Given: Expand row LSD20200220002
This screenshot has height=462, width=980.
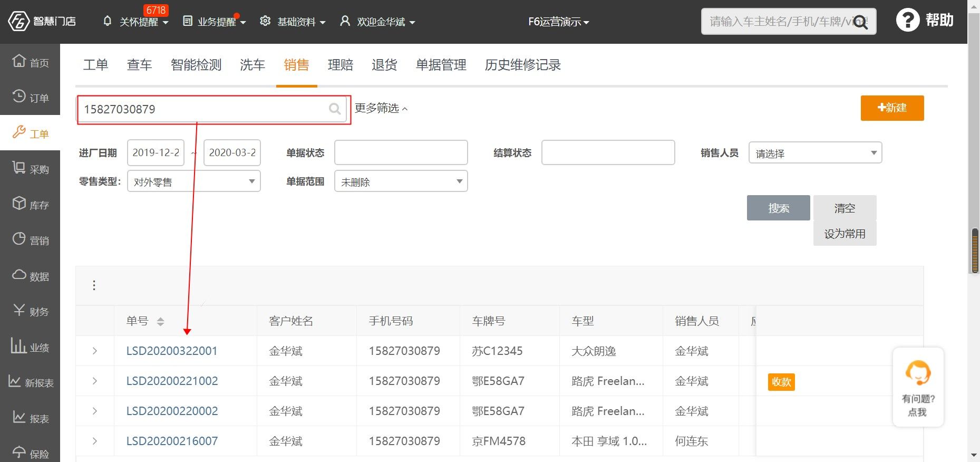Looking at the screenshot, I should point(95,411).
